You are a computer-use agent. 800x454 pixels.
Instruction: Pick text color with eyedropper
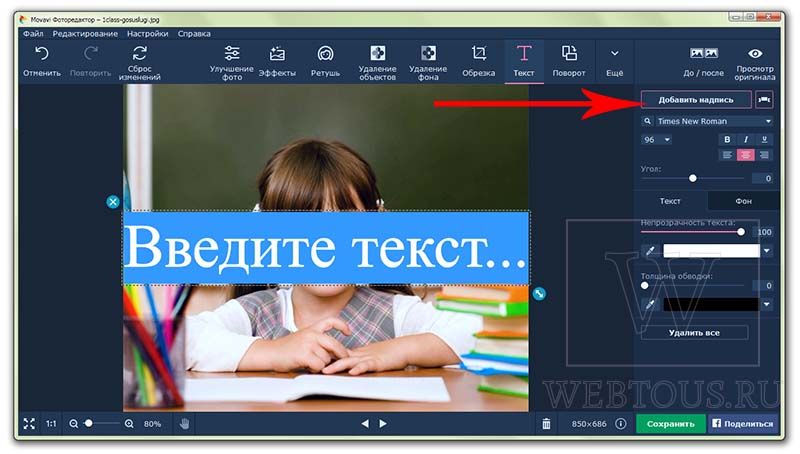[649, 250]
